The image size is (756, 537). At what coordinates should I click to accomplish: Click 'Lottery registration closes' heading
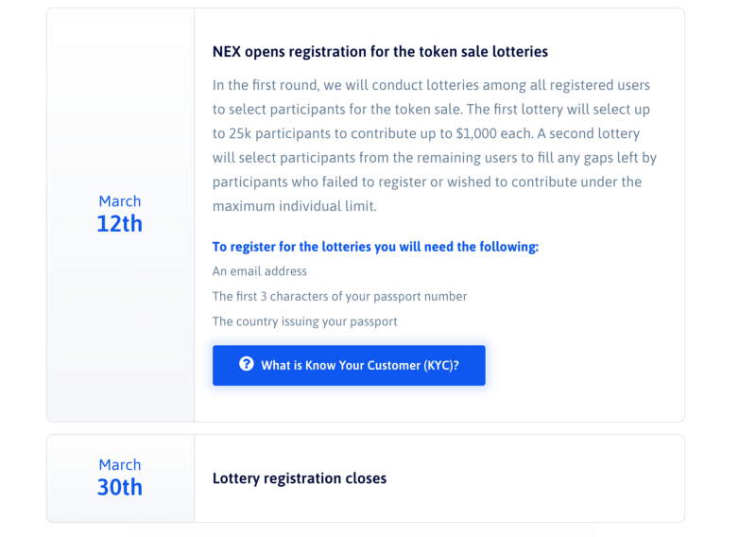300,478
